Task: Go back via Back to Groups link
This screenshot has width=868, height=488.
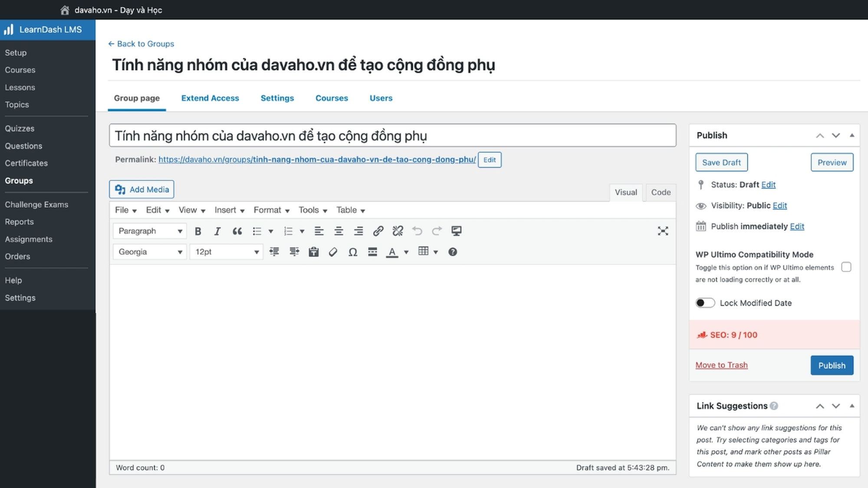Action: (141, 44)
